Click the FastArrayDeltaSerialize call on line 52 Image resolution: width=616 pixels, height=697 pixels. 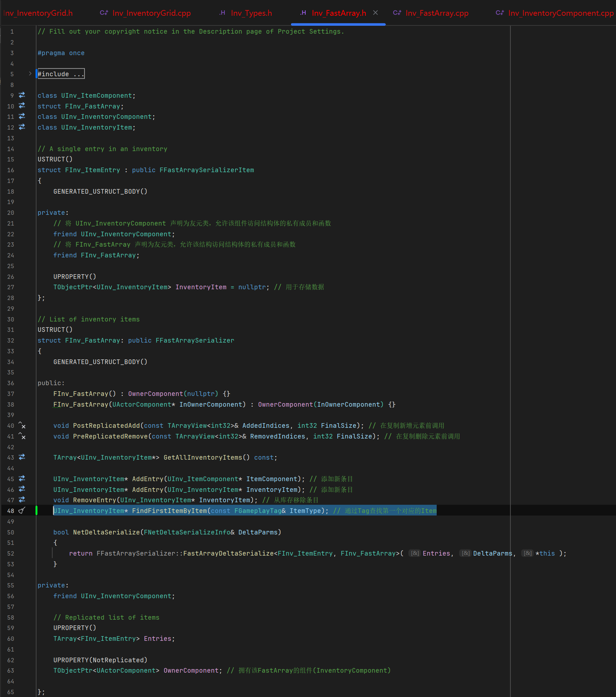coord(228,553)
